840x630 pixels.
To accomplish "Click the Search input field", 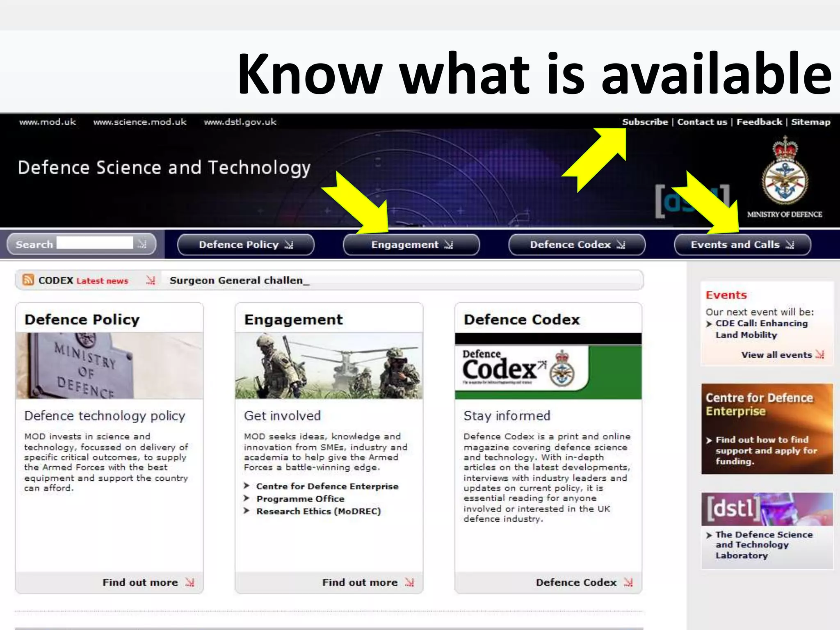I will (95, 243).
